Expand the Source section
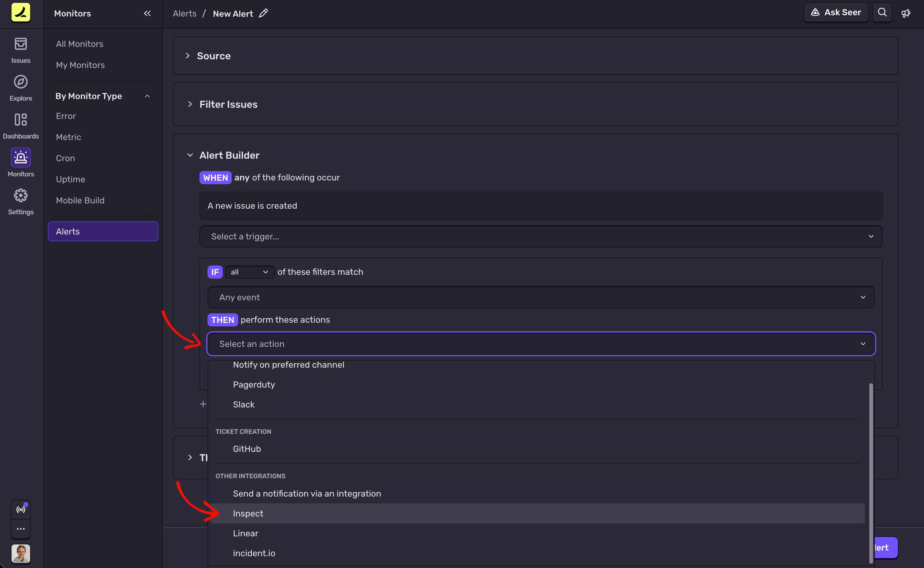The image size is (924, 568). tap(188, 56)
